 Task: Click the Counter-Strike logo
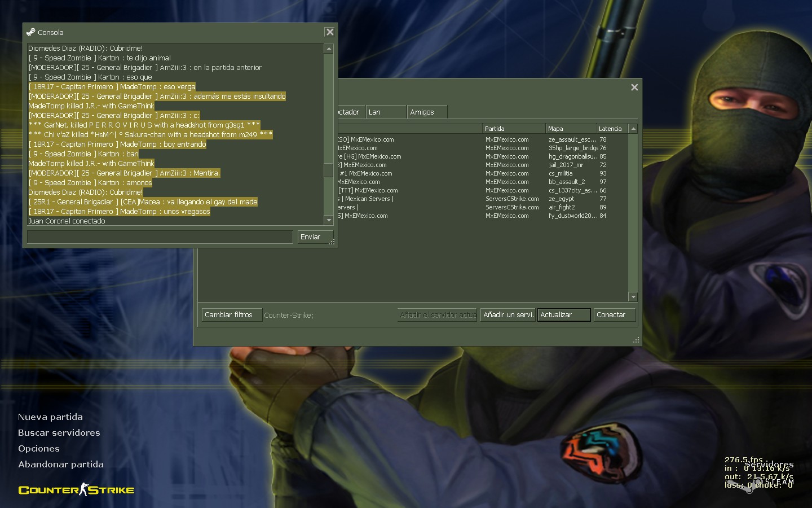[x=76, y=489]
